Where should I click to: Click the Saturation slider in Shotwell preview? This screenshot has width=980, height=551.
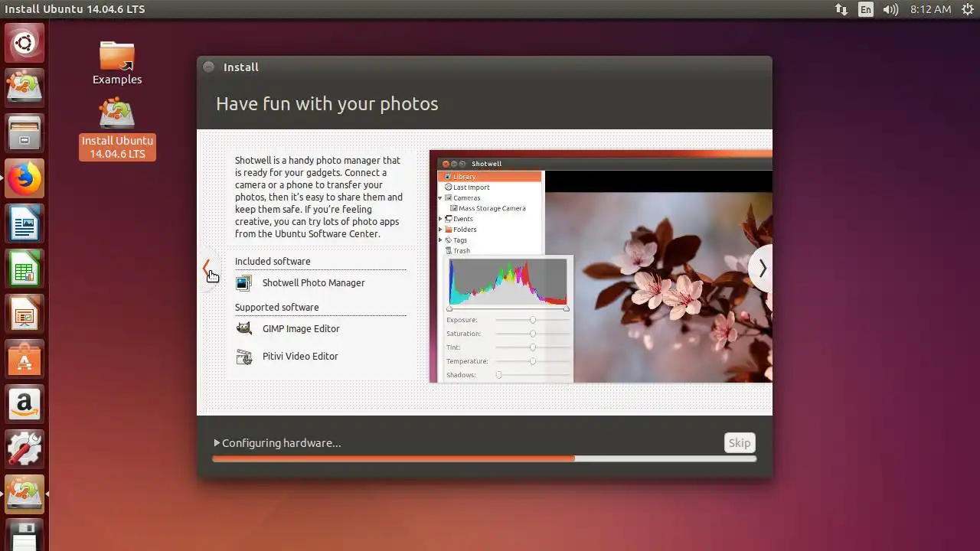(532, 334)
